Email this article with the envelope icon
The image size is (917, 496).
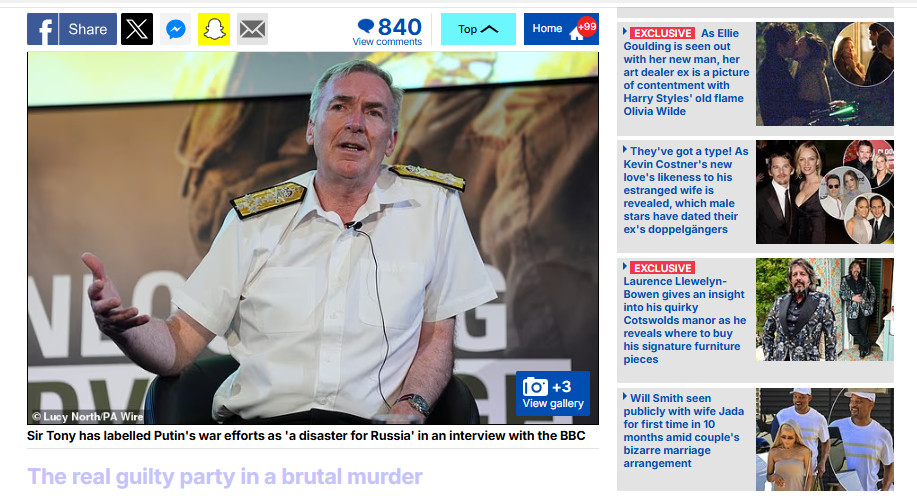click(x=253, y=29)
